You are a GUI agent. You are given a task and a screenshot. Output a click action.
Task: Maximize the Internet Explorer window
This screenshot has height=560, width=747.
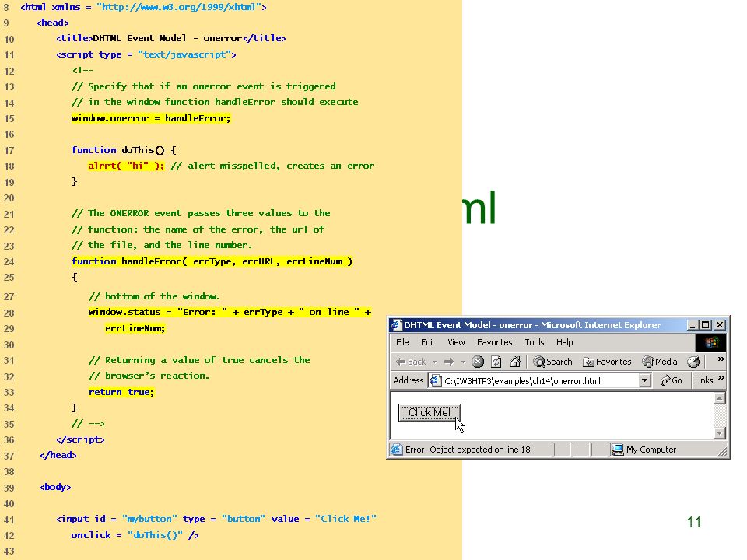706,325
